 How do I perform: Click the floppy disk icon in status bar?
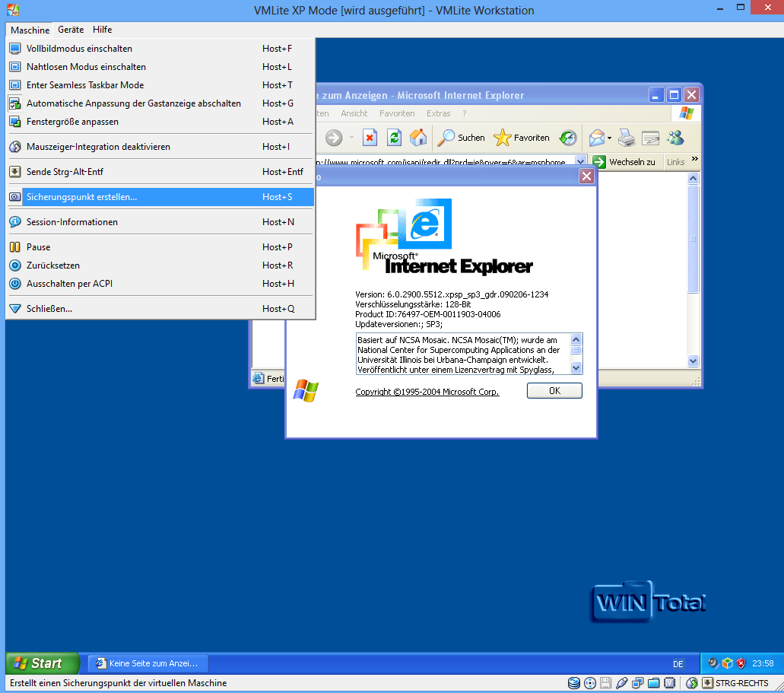(x=605, y=683)
